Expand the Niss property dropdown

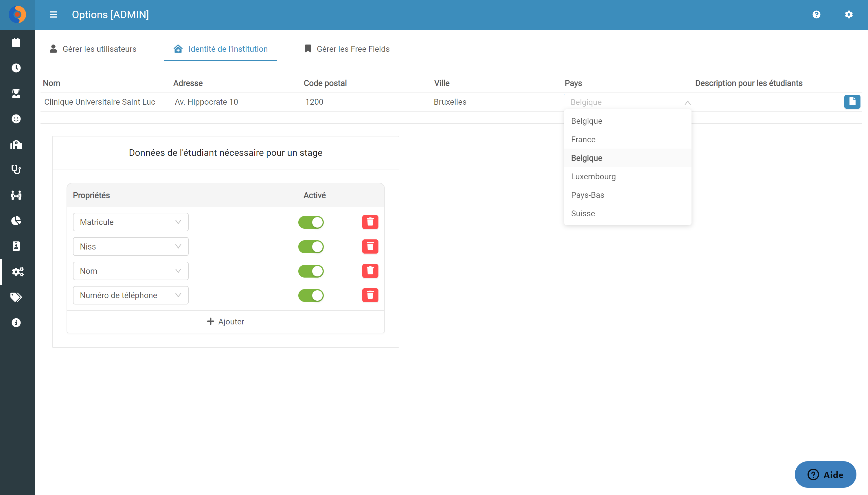tap(130, 246)
